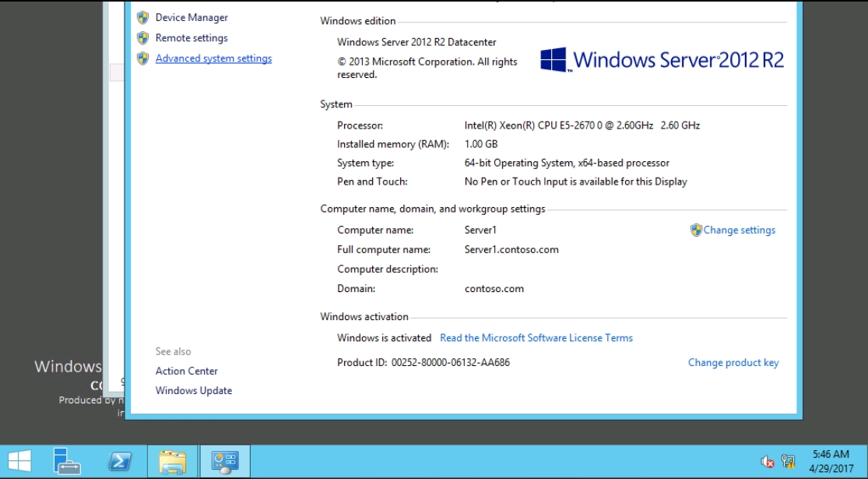
Task: Select the No Pen or Touch Input text
Action: point(576,182)
